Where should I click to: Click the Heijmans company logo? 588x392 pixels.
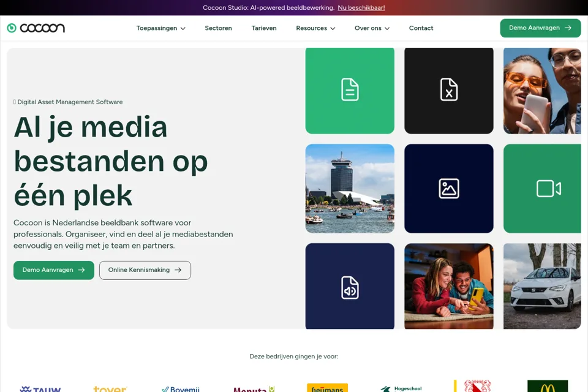[x=327, y=388]
